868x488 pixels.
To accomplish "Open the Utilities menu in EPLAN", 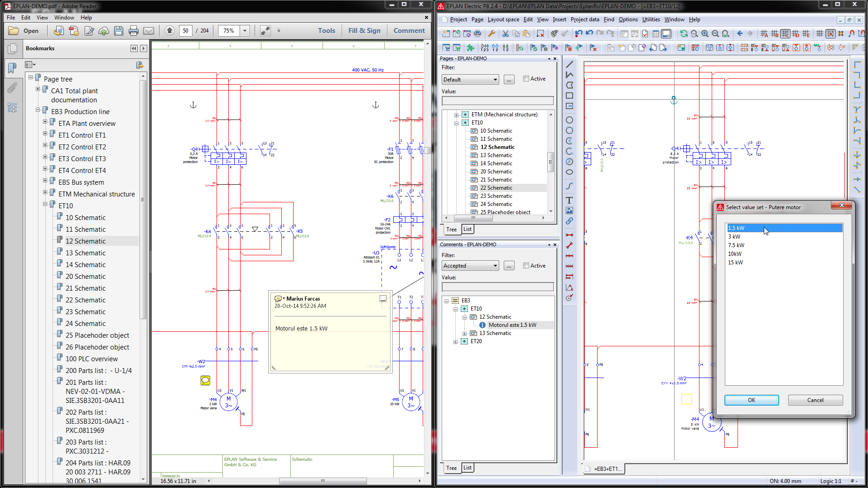I will click(651, 19).
